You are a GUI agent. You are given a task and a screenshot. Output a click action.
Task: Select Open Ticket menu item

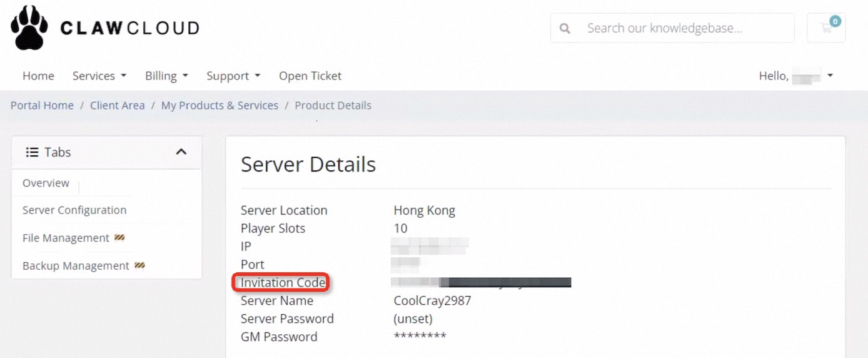pos(310,76)
